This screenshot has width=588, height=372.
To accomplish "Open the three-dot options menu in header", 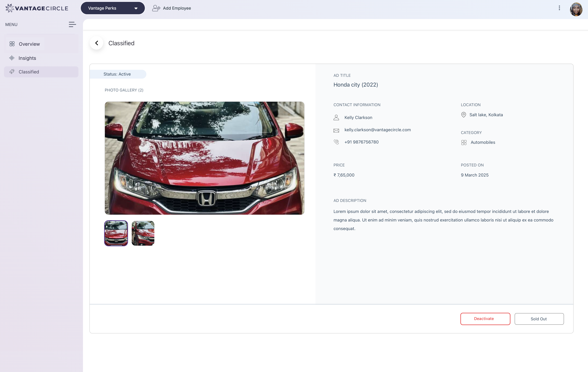I will click(x=559, y=8).
